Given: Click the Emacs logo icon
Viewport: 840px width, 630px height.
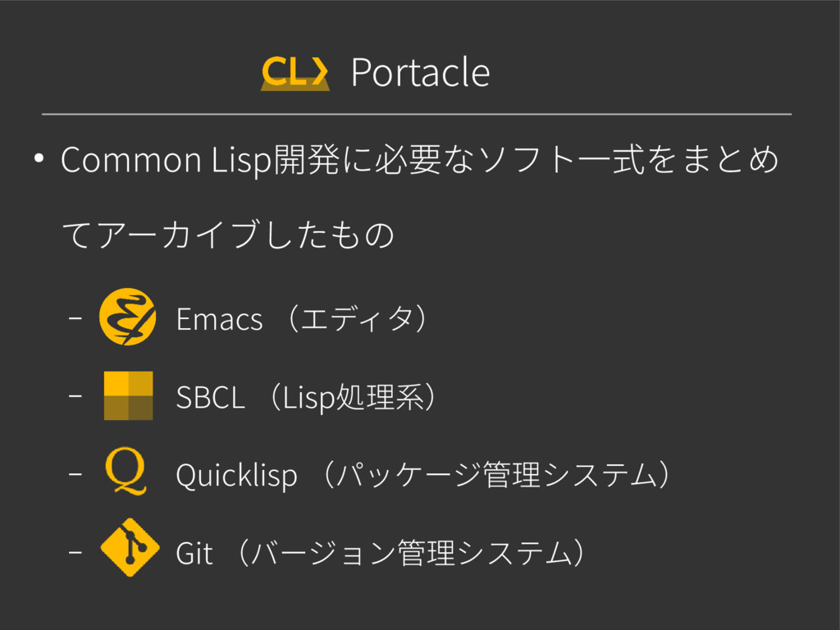Looking at the screenshot, I should (x=127, y=317).
